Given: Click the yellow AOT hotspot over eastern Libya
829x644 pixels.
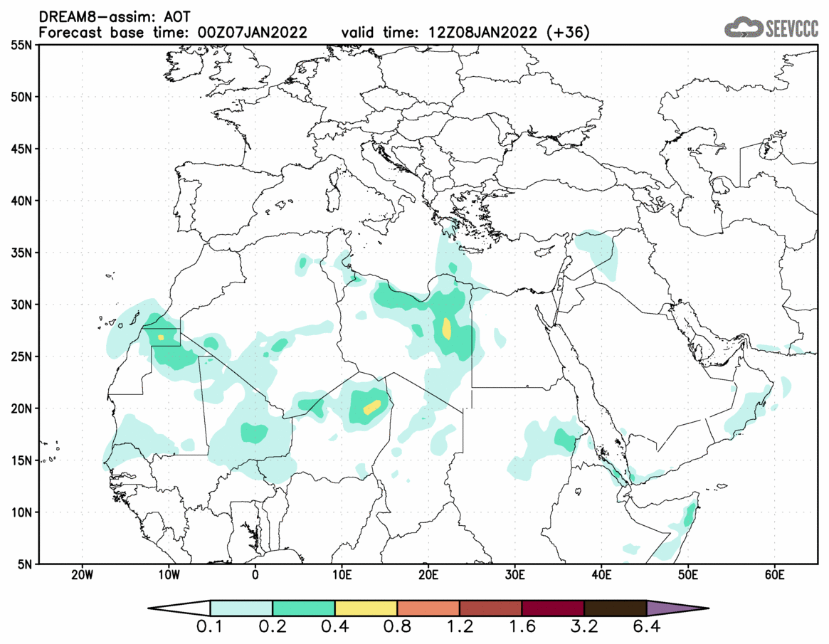Looking at the screenshot, I should point(447,328).
